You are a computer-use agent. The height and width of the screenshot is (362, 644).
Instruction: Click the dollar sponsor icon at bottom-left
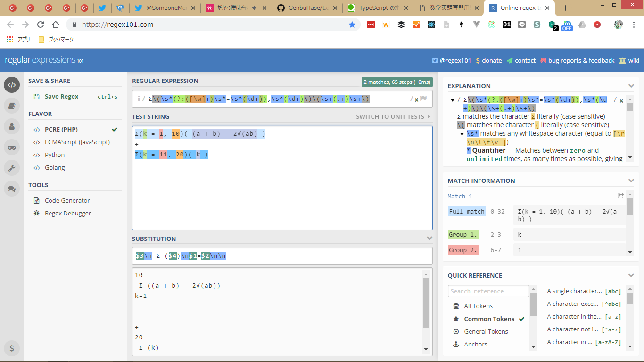[12, 348]
